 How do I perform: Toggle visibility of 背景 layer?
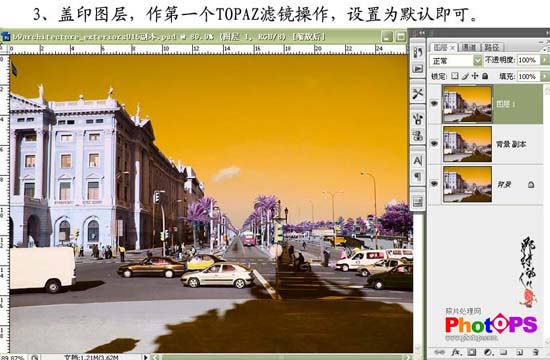(434, 184)
